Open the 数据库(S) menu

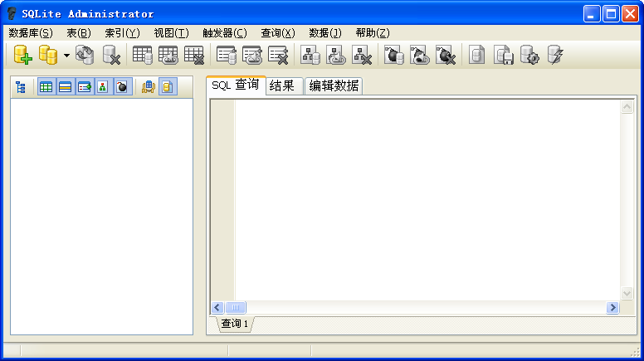[x=30, y=33]
